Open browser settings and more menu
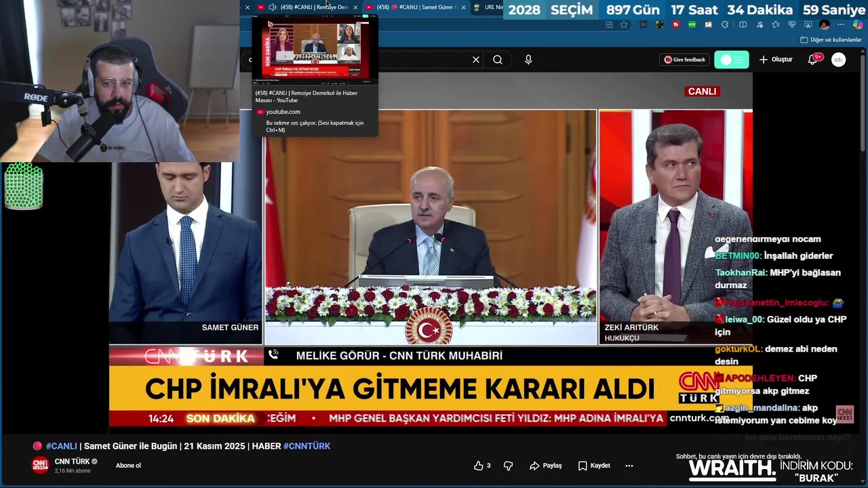The width and height of the screenshot is (868, 488). click(x=841, y=24)
